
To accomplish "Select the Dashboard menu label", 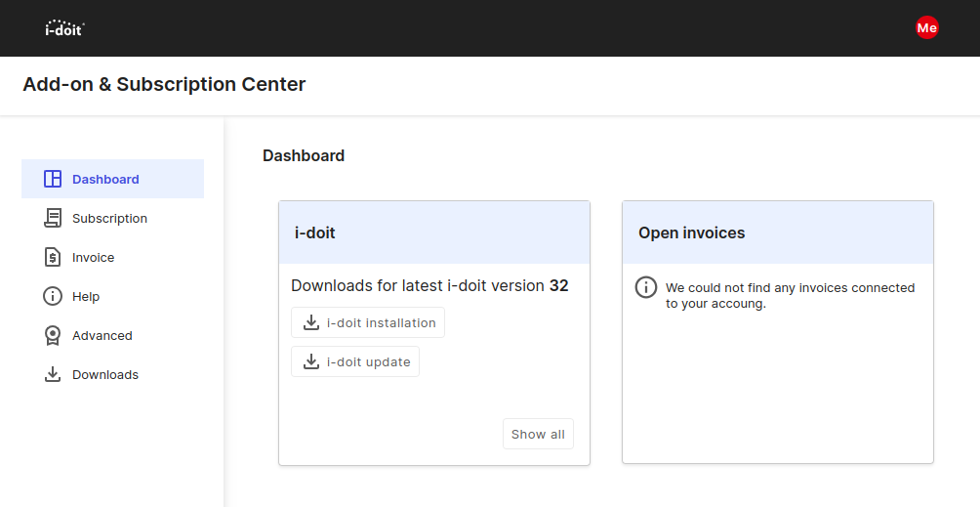I will tap(105, 179).
